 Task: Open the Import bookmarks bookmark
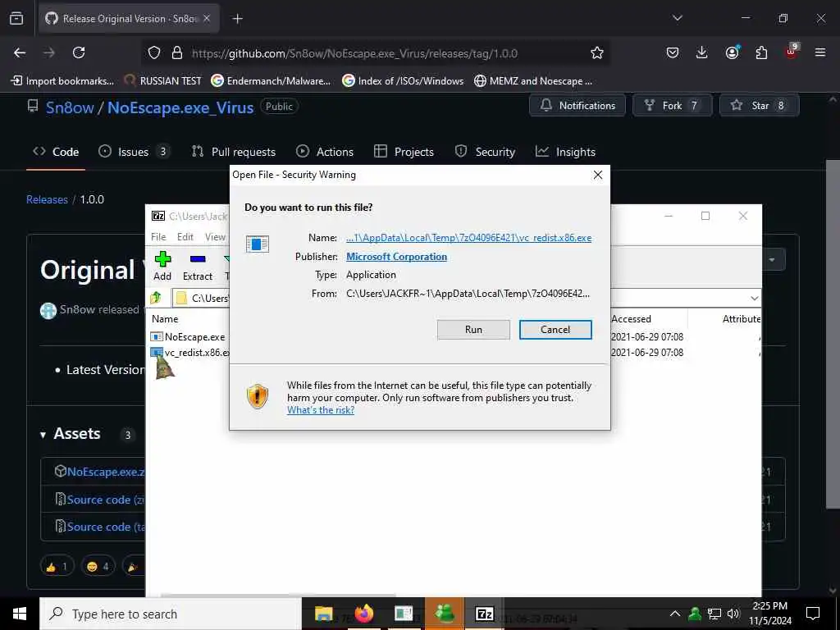(63, 81)
